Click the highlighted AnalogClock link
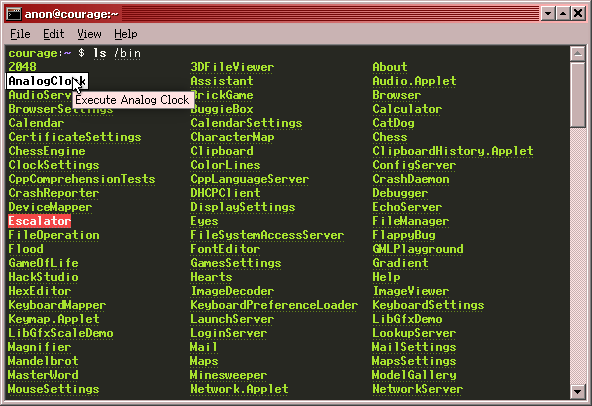This screenshot has width=592, height=406. [x=47, y=81]
